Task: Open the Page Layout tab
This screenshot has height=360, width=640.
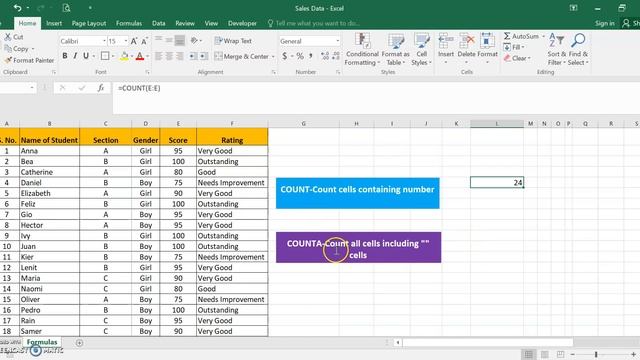Action: point(89,23)
